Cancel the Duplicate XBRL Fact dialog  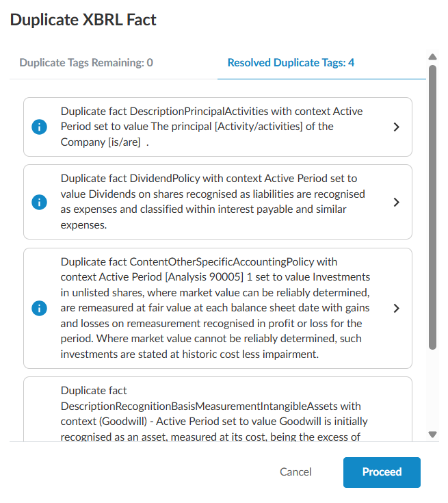(x=295, y=472)
